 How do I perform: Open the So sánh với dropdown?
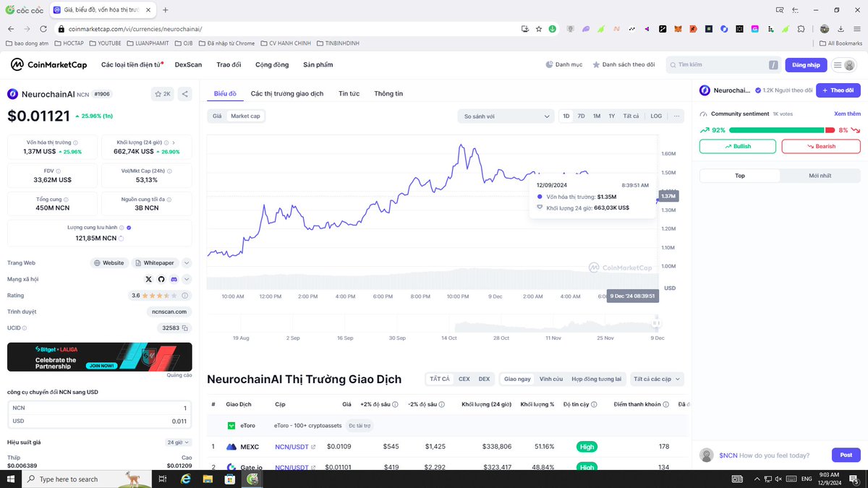tap(506, 116)
